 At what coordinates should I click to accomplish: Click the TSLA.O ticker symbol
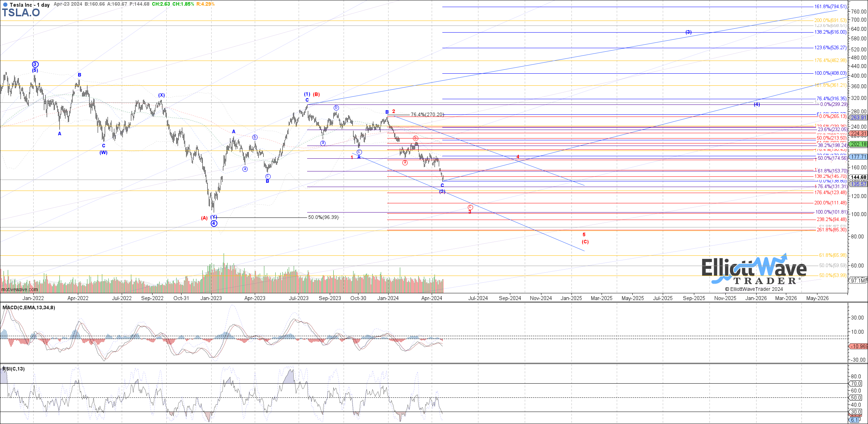[21, 13]
